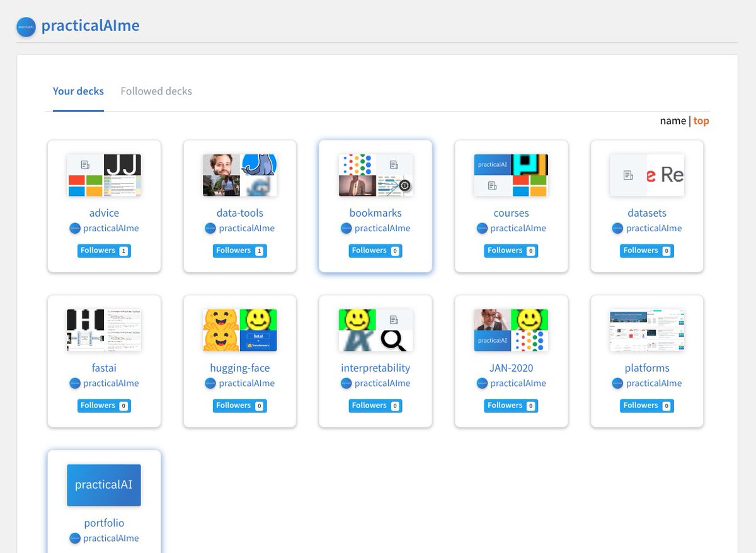Screen dimensions: 756x553
Task: Open the bookmarks deck title
Action: pos(375,213)
